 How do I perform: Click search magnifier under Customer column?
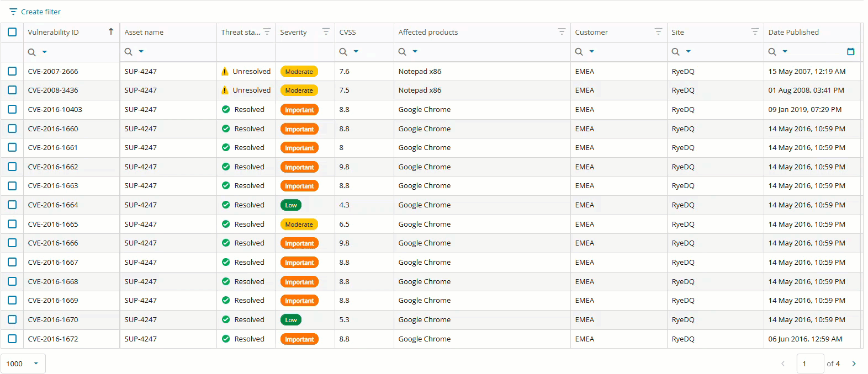[579, 52]
